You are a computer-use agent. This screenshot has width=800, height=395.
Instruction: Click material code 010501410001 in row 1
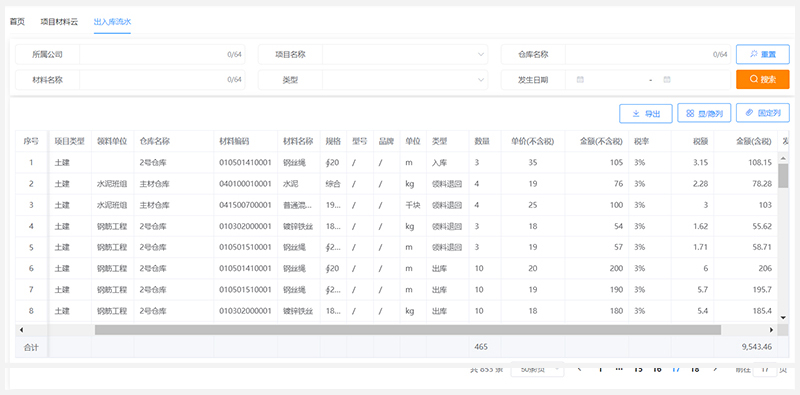[x=245, y=163]
